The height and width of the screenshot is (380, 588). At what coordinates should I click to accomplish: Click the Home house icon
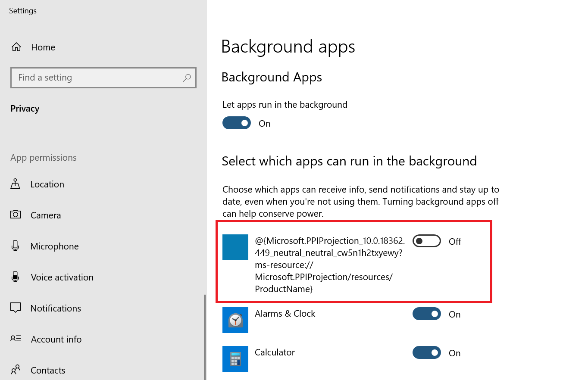[16, 47]
